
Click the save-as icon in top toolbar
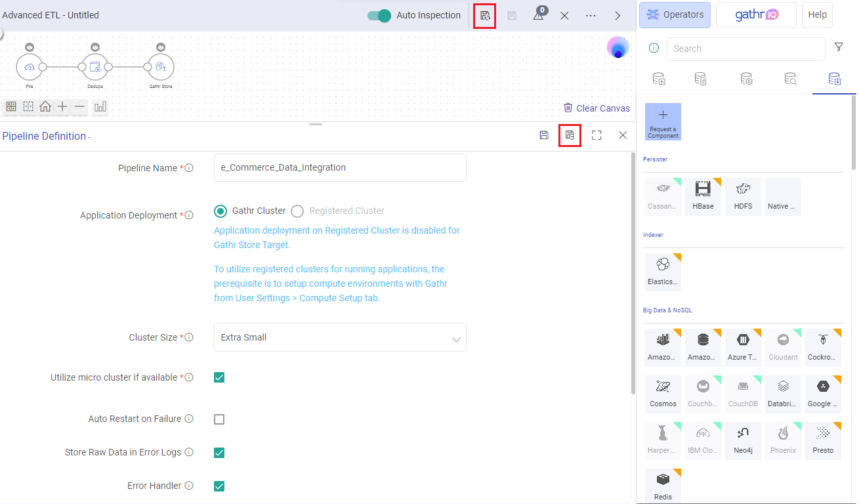pyautogui.click(x=485, y=15)
